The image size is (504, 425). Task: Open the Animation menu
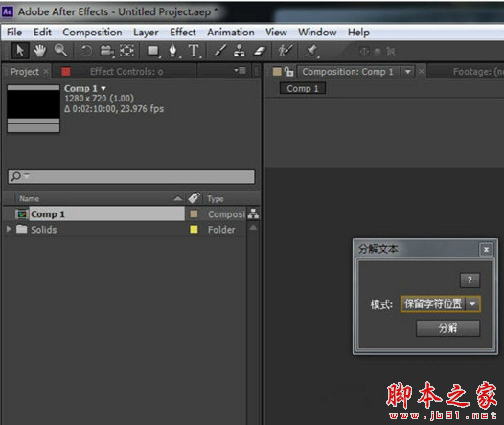pyautogui.click(x=231, y=33)
